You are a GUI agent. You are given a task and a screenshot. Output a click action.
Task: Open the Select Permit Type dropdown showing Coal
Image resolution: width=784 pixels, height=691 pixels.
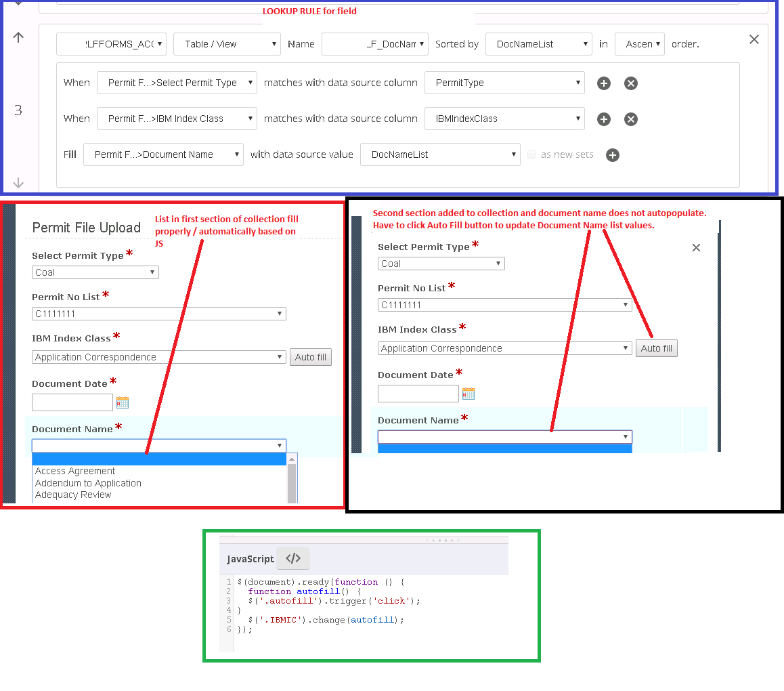95,272
